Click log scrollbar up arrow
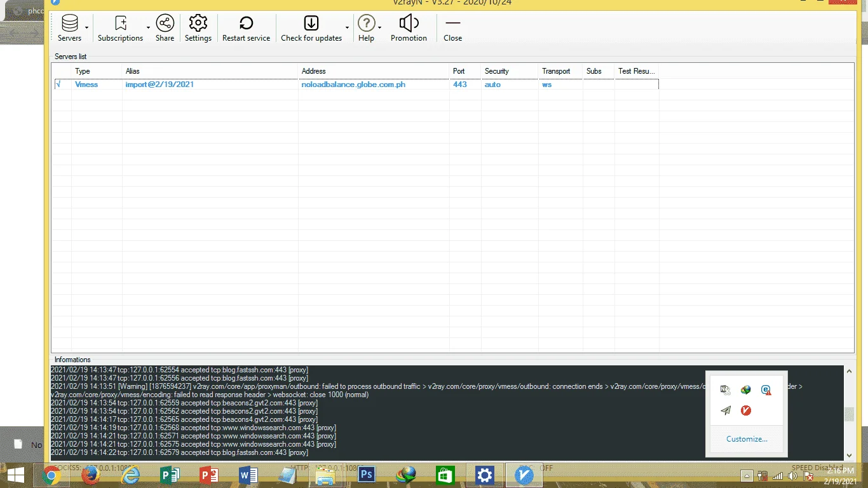Viewport: 868px width, 488px height. tap(850, 371)
